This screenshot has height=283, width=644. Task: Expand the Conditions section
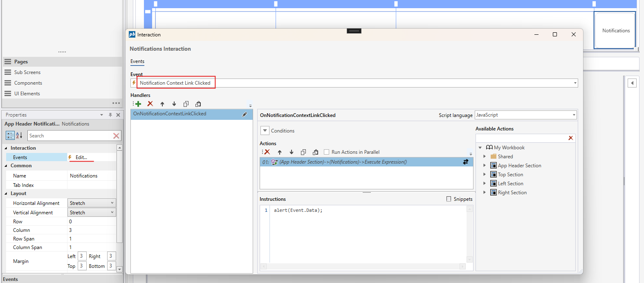265,131
